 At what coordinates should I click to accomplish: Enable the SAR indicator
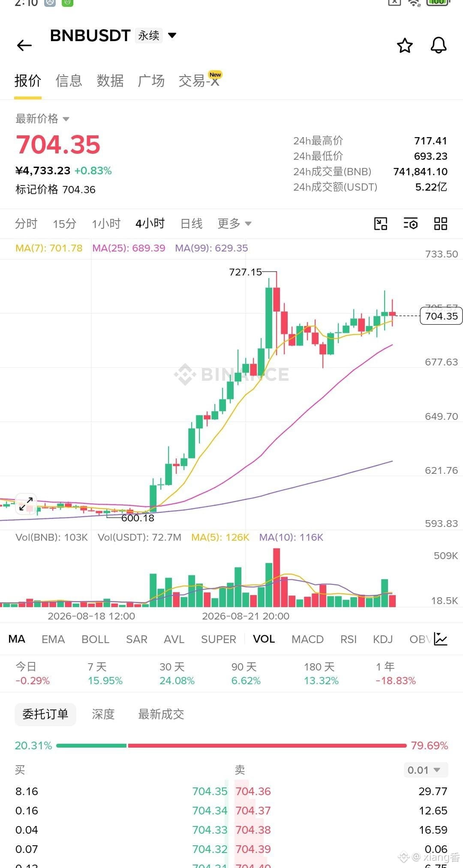(137, 639)
